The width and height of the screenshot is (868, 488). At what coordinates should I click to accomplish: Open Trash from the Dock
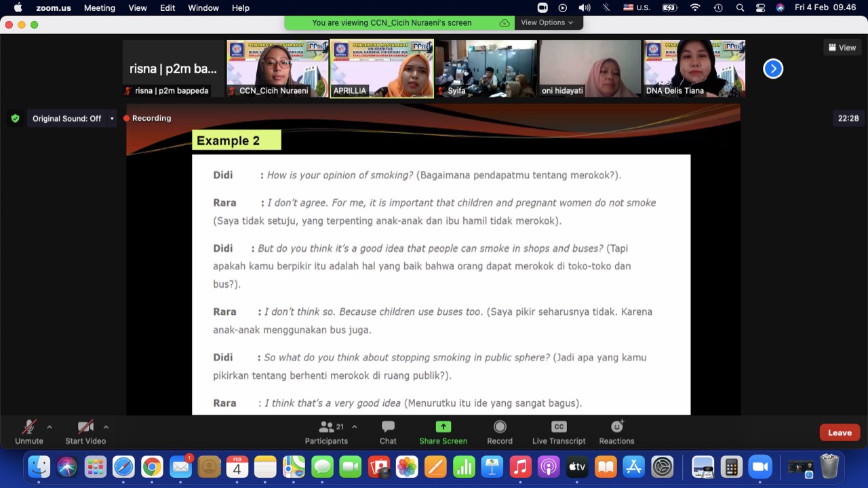(x=829, y=466)
